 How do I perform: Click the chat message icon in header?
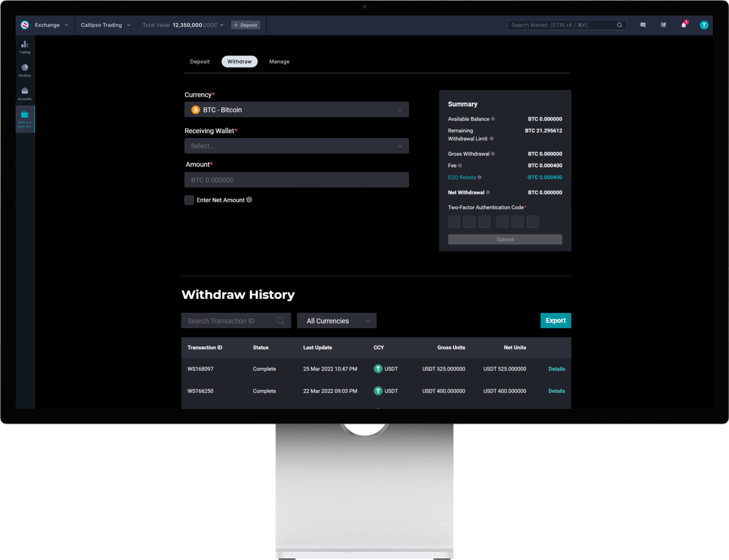(643, 25)
